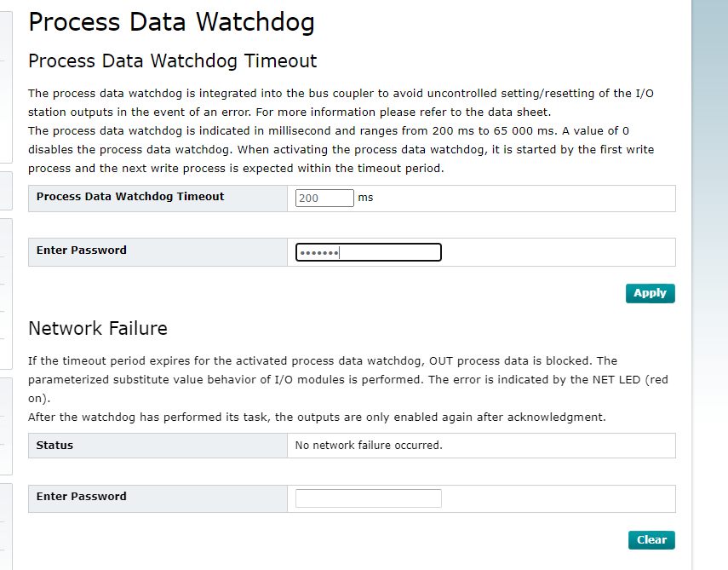Click the Process Data Watchdog Timeout value field
The width and height of the screenshot is (728, 570).
pyautogui.click(x=324, y=198)
